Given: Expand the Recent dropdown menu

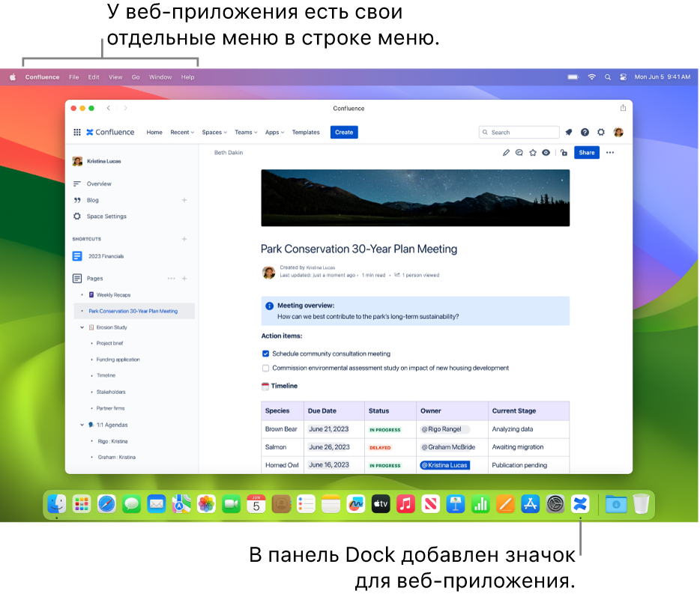Looking at the screenshot, I should [x=182, y=132].
